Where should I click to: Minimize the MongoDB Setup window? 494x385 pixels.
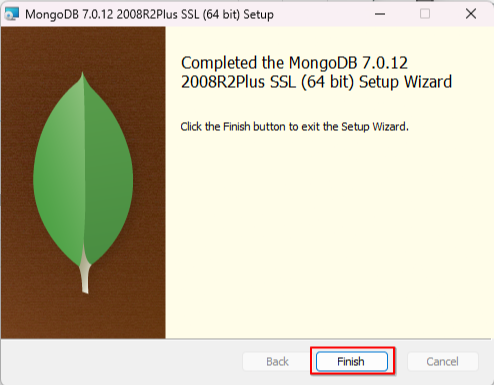click(380, 14)
